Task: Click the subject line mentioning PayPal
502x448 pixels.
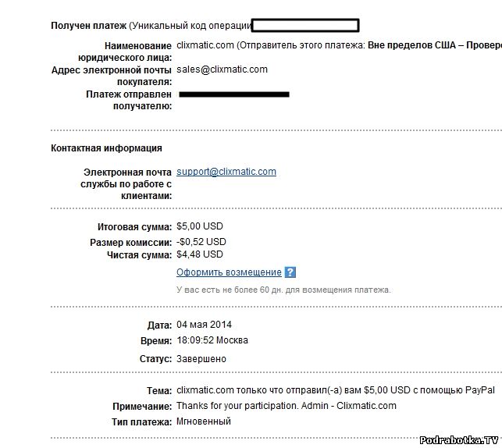Action: [x=336, y=390]
